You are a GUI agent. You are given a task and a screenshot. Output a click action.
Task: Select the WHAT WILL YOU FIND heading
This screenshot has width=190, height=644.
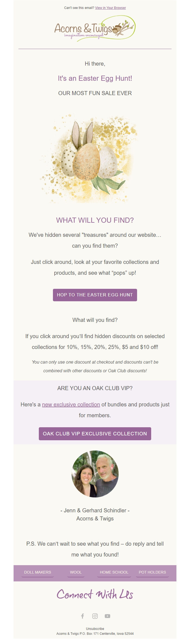pos(95,221)
